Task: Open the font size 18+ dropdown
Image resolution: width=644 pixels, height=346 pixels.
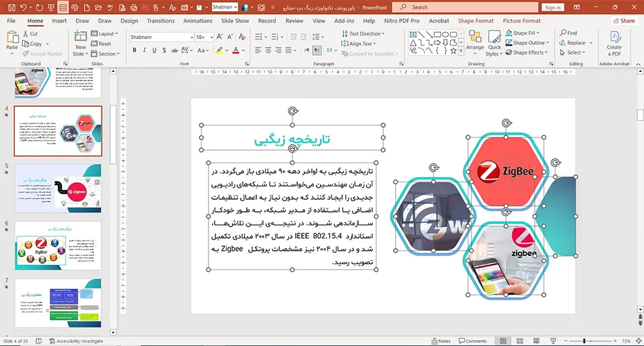Action: [x=211, y=37]
